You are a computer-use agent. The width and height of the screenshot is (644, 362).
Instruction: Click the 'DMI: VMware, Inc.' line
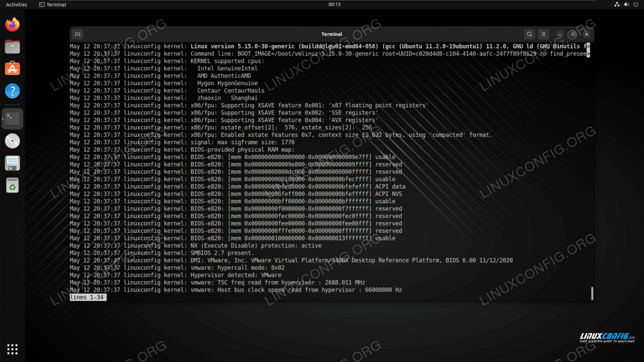(x=291, y=261)
